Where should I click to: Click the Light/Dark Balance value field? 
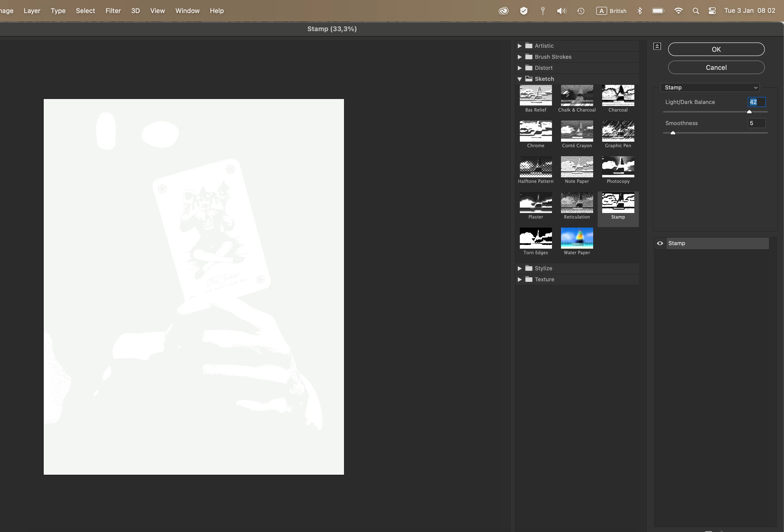(x=756, y=102)
